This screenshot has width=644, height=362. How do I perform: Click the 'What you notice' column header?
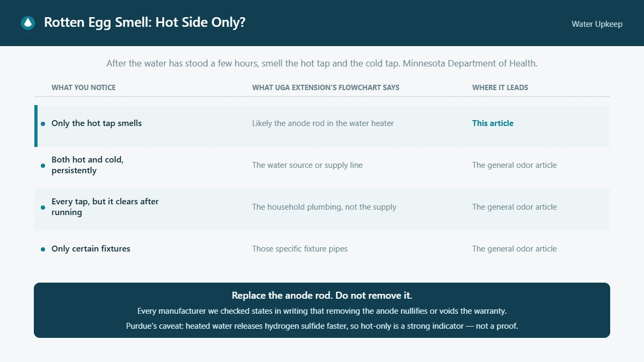(84, 87)
